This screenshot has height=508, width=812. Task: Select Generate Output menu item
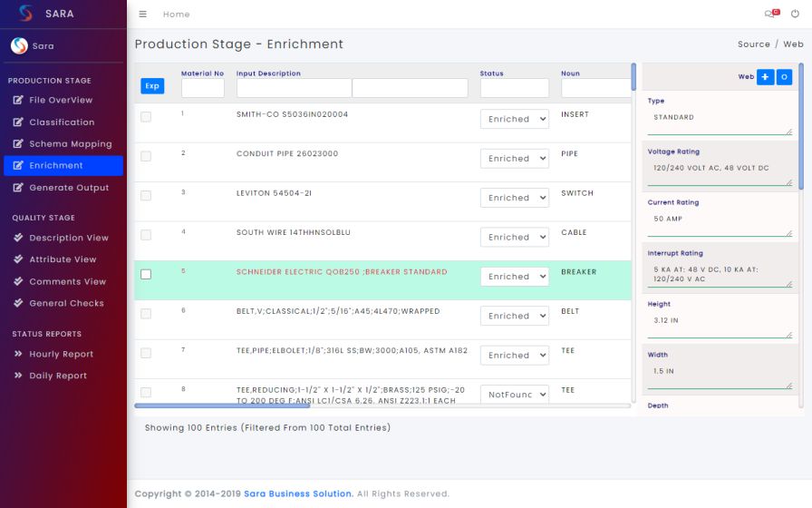[63, 188]
